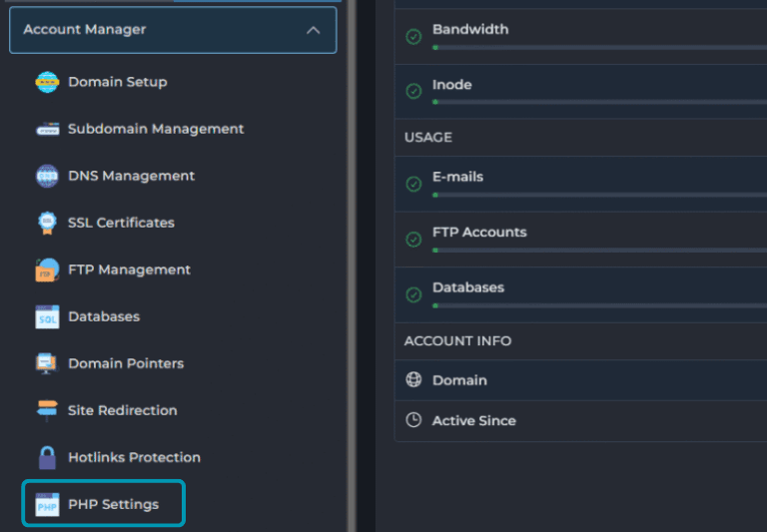Viewport: 767px width, 532px height.
Task: Click the SSL Certificates badge icon
Action: tap(47, 224)
